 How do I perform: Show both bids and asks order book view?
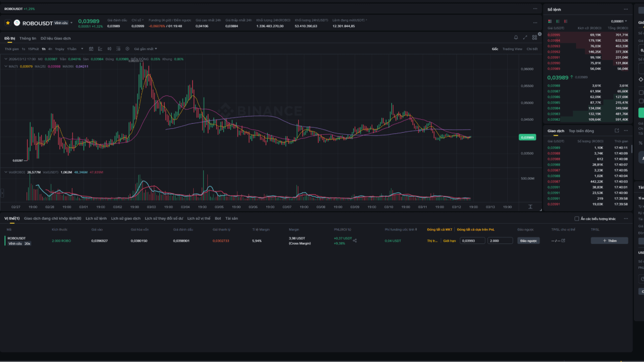pos(549,21)
